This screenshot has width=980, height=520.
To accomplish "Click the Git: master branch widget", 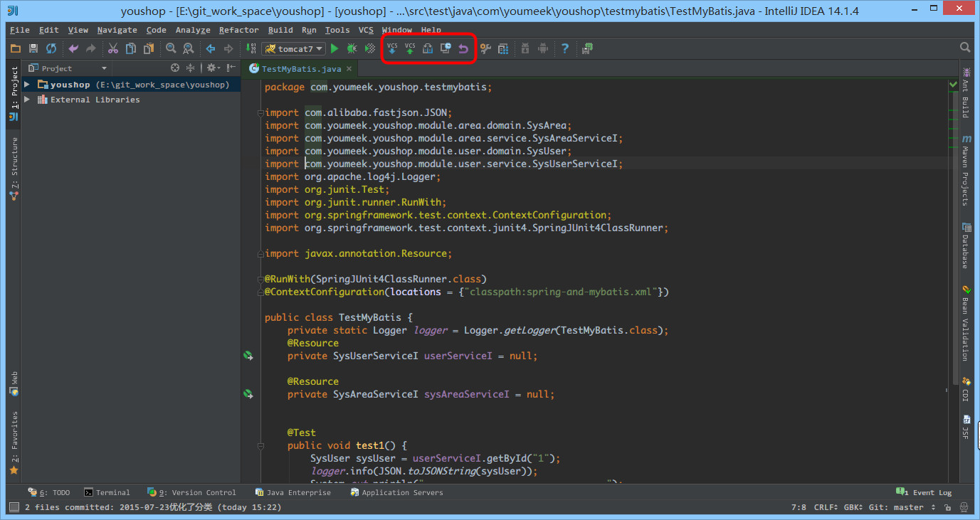I will coord(902,507).
